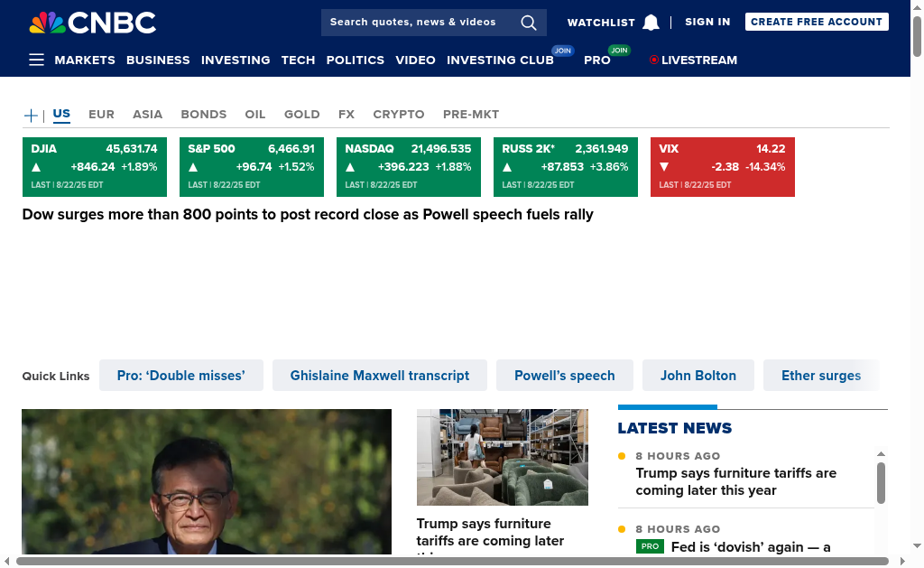Screen dimensions: 924x568
Task: Open furniture tariffs headline below thumbnail
Action: point(490,535)
